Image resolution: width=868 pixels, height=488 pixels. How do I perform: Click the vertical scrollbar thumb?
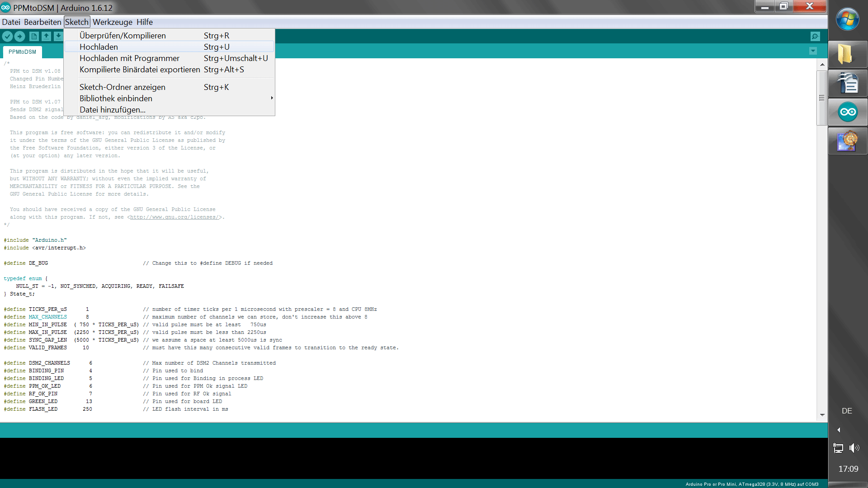822,98
